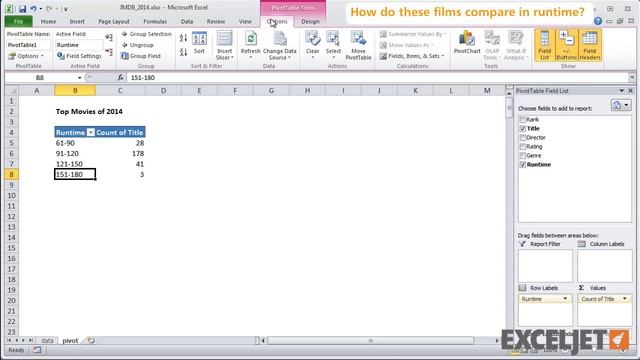This screenshot has width=640, height=360.
Task: Click the Sort Z to A icon
Action: [183, 52]
